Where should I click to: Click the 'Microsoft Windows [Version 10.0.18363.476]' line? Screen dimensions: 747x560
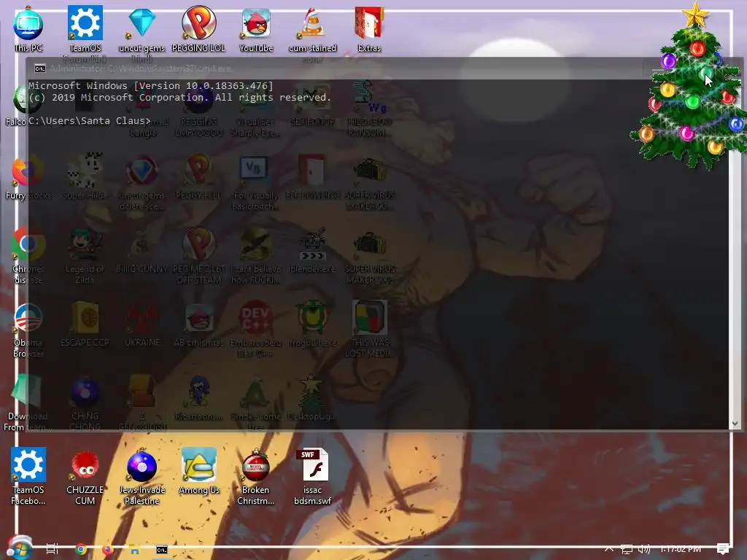pyautogui.click(x=150, y=86)
